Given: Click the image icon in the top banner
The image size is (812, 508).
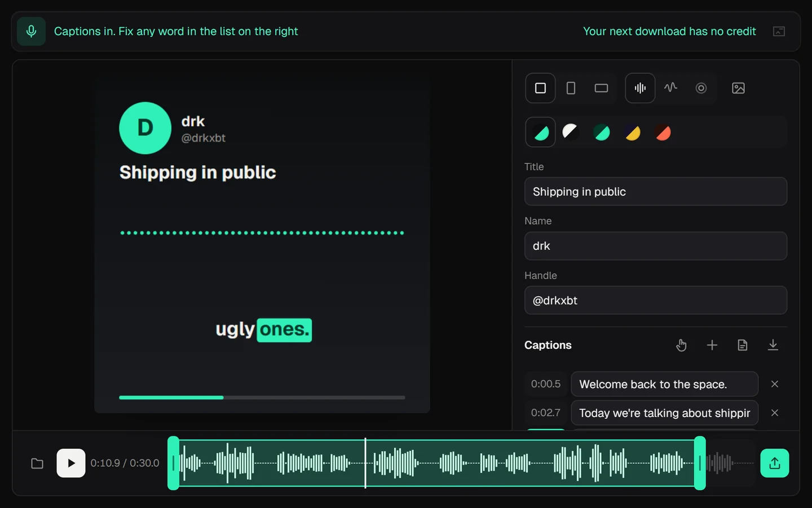Looking at the screenshot, I should pos(779,31).
